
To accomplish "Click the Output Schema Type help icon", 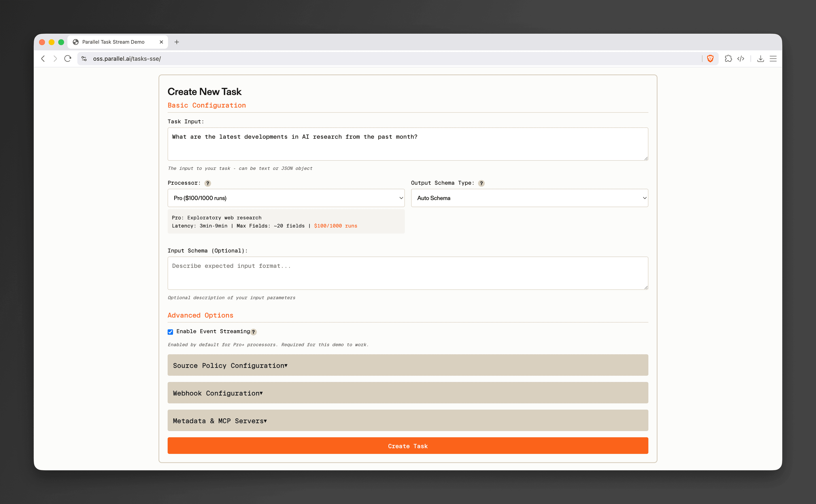I will [481, 183].
